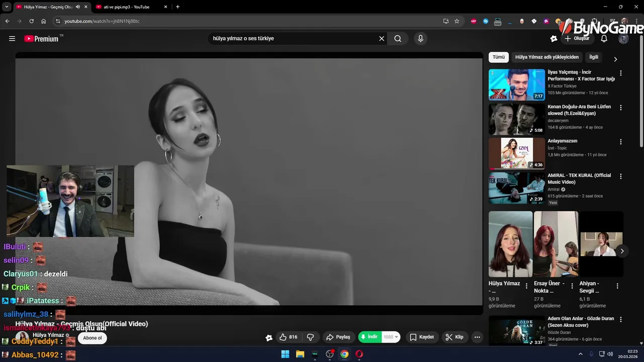The height and width of the screenshot is (362, 644).
Task: Bookmark this page with the star icon
Action: click(x=457, y=21)
